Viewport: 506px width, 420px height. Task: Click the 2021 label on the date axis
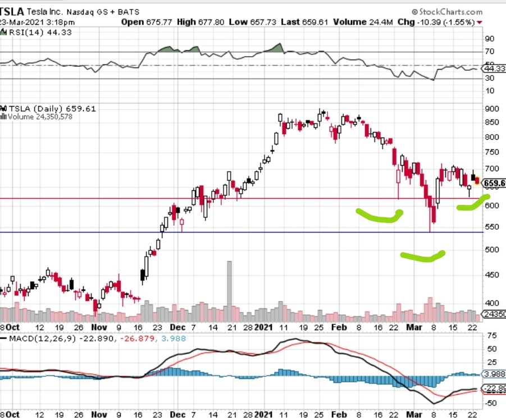tap(263, 327)
